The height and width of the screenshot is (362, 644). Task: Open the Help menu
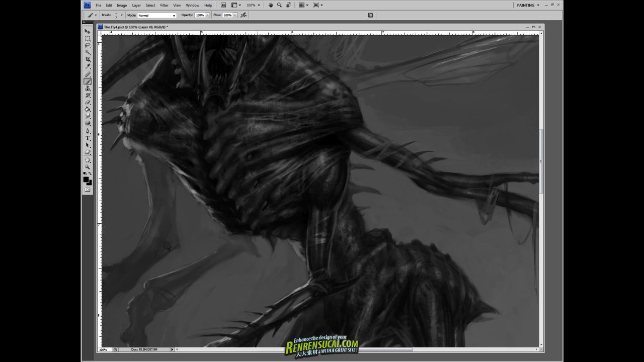208,5
